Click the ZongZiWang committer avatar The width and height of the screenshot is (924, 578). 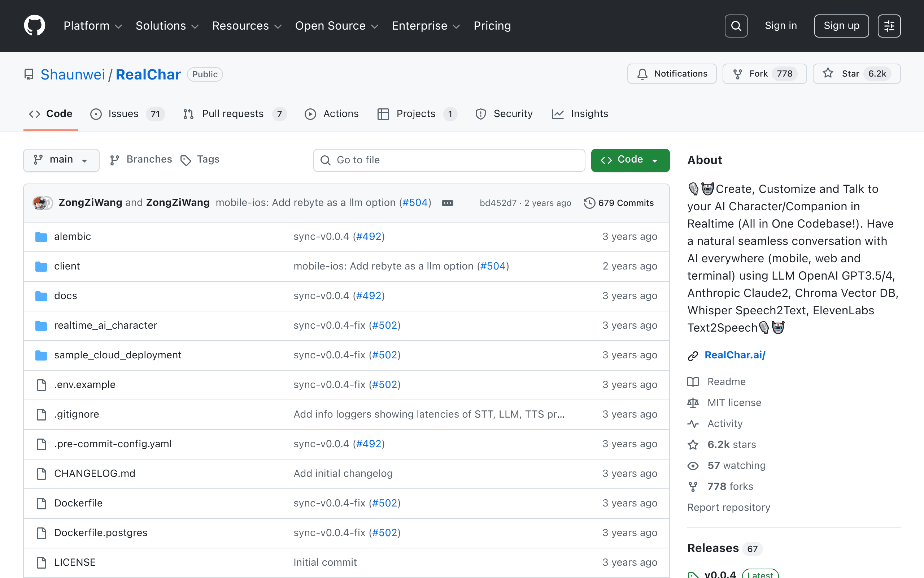click(x=40, y=203)
